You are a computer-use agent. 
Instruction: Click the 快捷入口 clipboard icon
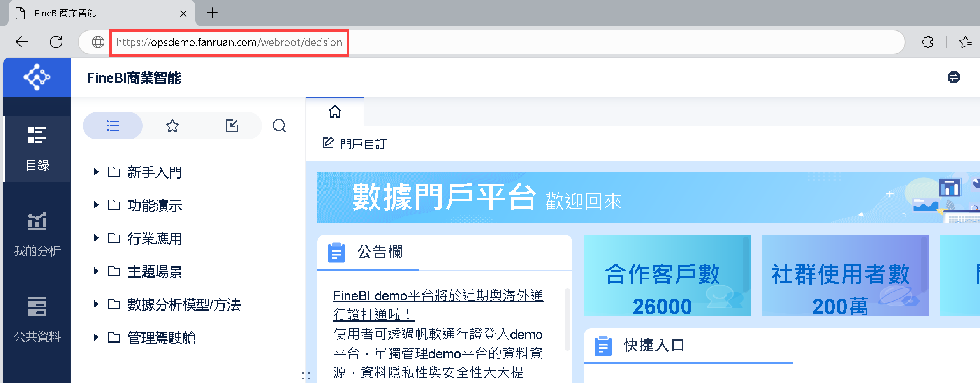(x=602, y=345)
